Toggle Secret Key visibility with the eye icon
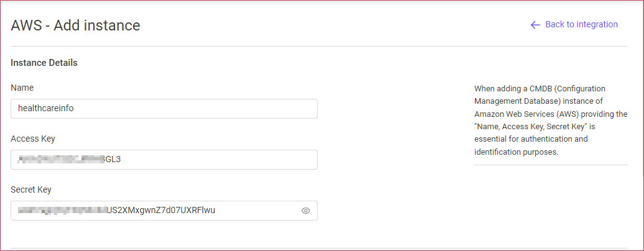 click(306, 211)
